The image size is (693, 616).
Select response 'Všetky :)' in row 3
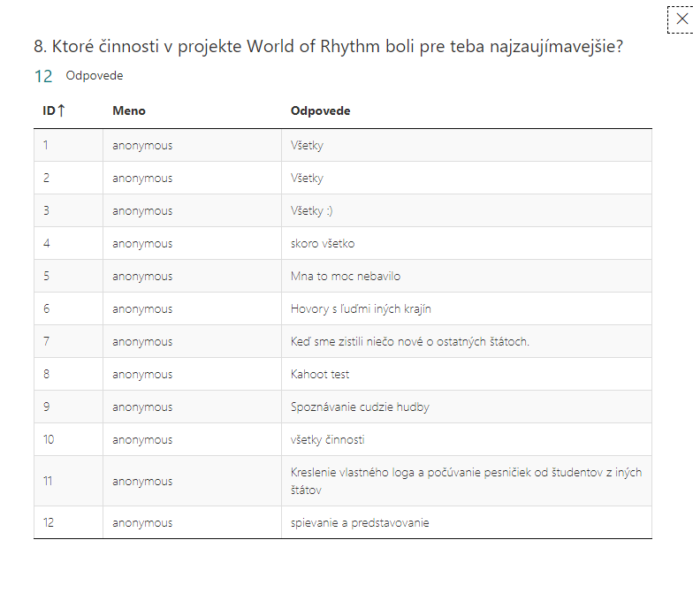tap(311, 211)
